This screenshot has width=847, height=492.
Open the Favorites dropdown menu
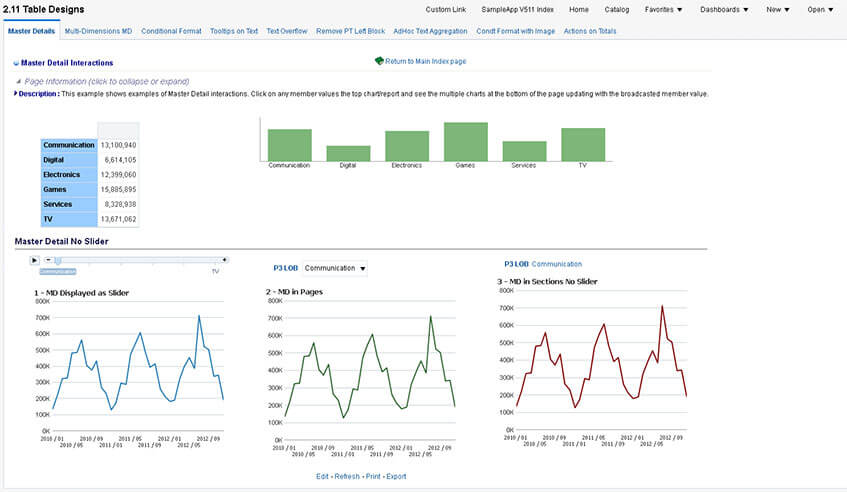tap(663, 9)
